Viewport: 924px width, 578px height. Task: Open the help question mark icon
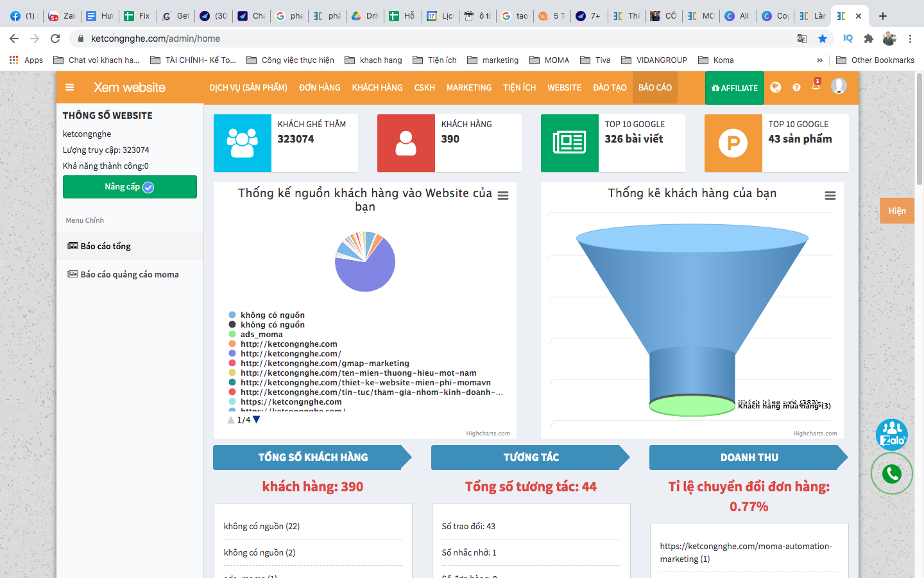(x=796, y=87)
